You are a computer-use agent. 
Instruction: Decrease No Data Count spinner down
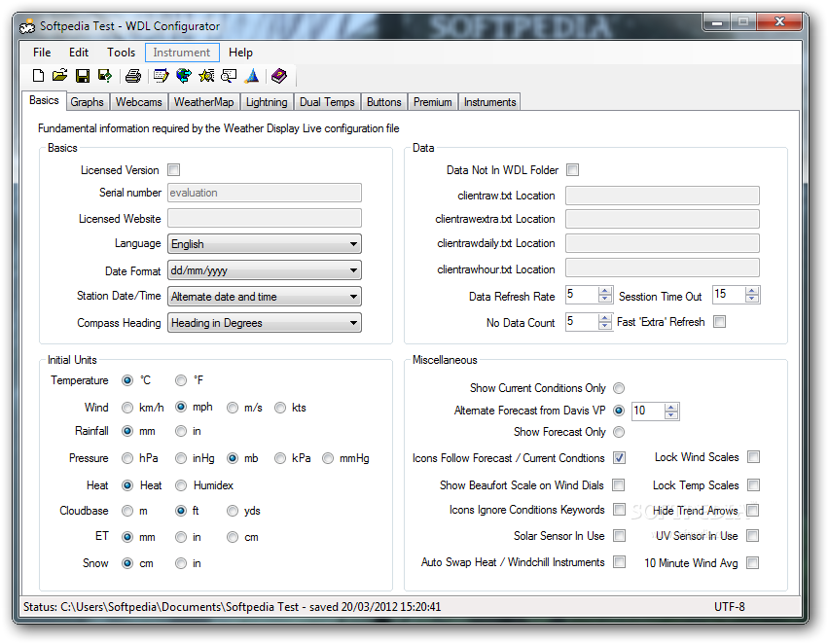tap(605, 325)
